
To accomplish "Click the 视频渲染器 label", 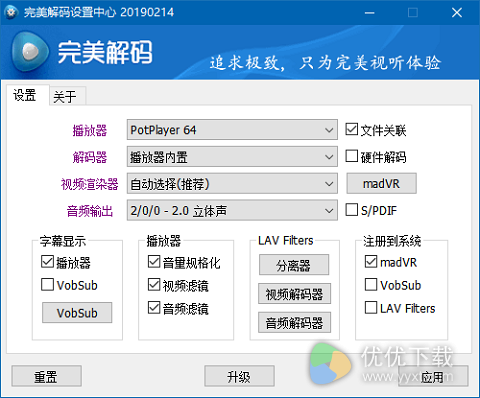I will coord(90,184).
